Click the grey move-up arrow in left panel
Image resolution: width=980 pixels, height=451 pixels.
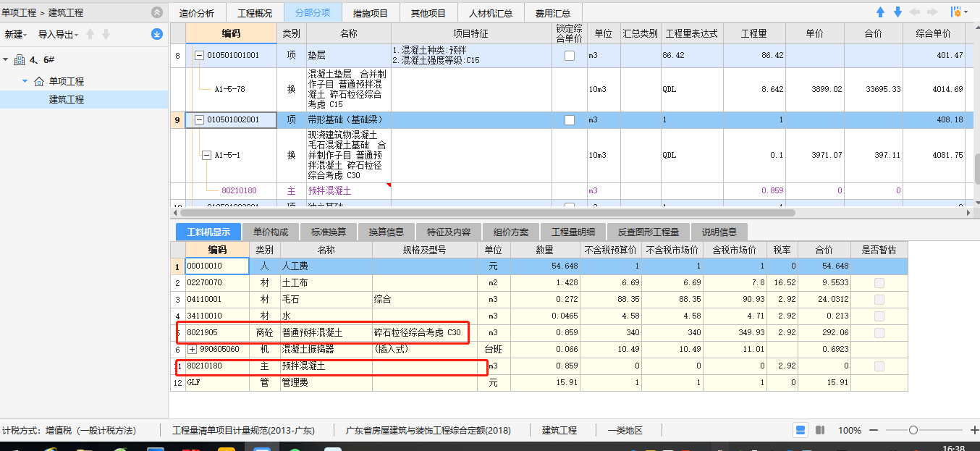click(90, 34)
